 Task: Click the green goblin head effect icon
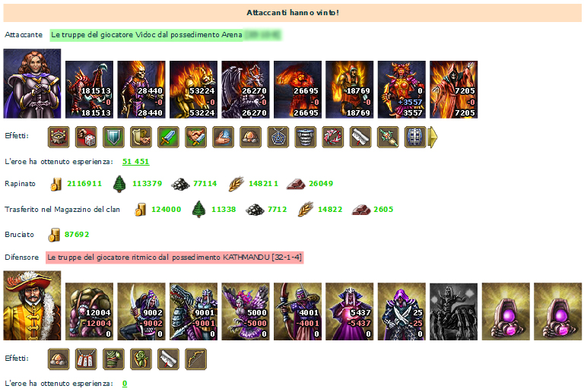click(141, 359)
